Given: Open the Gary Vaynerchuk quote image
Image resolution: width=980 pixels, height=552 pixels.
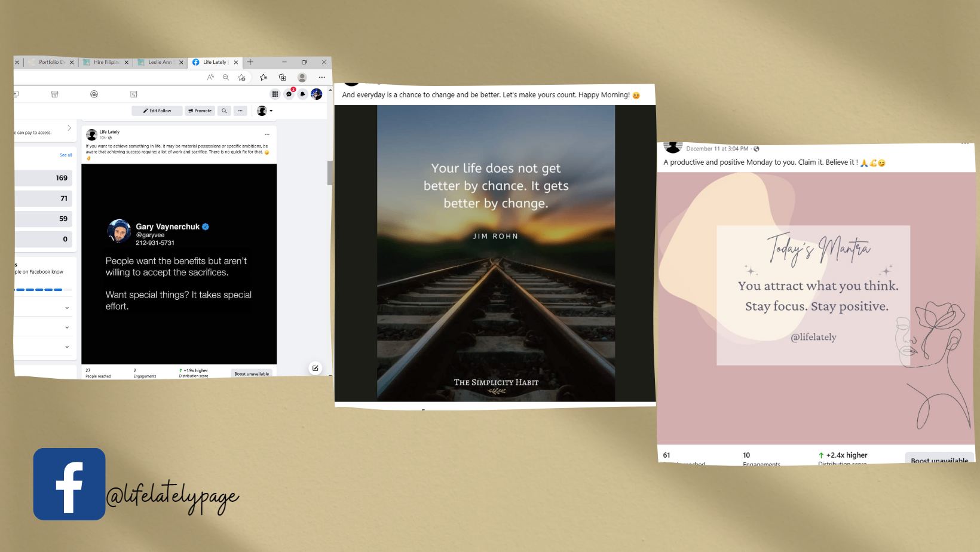Looking at the screenshot, I should point(179,264).
